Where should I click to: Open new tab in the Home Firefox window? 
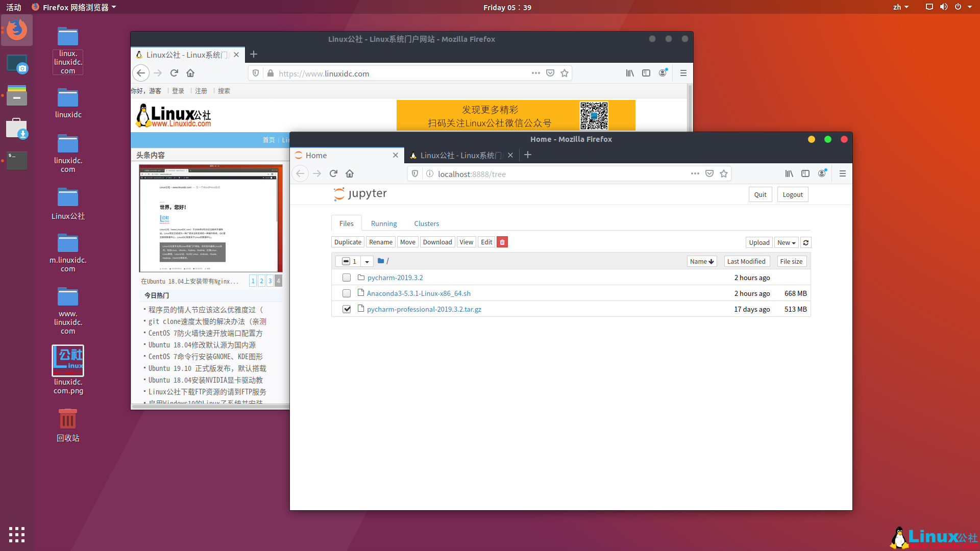(528, 155)
